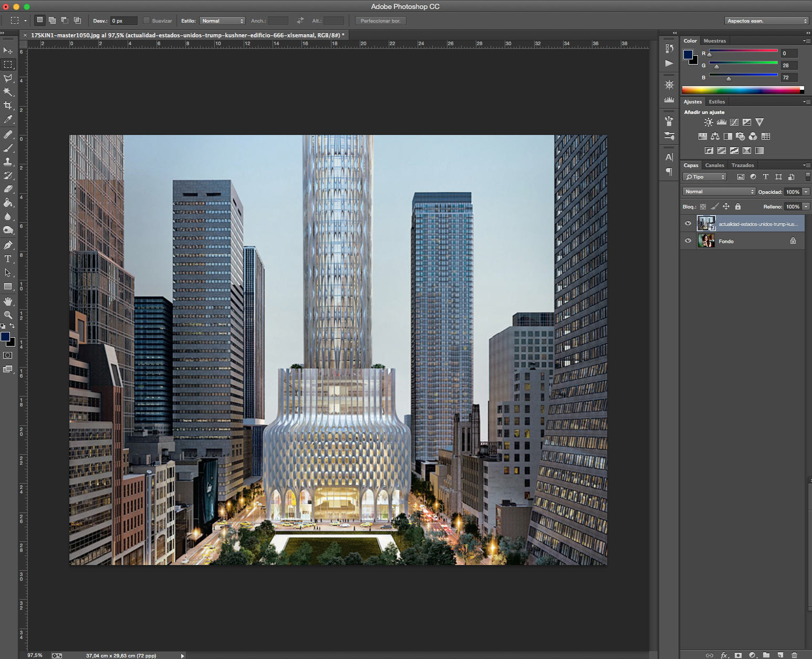Switch to the Estilos tab
Screen dimensions: 812x659
[x=717, y=102]
